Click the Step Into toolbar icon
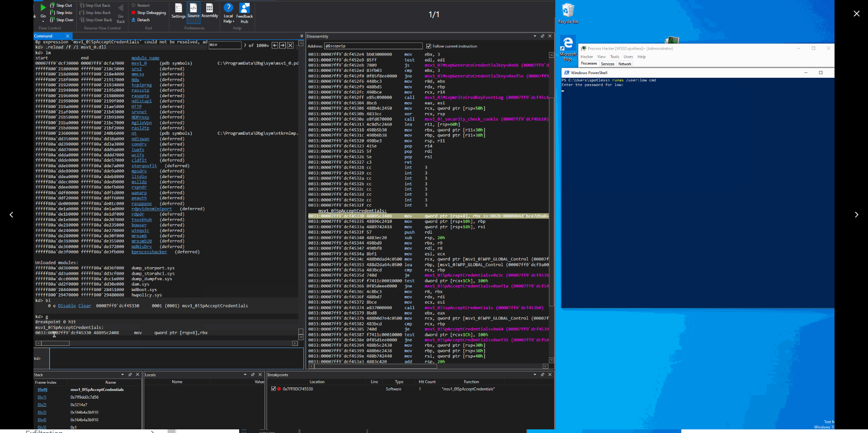Viewport: 868px width, 433px height. point(53,13)
